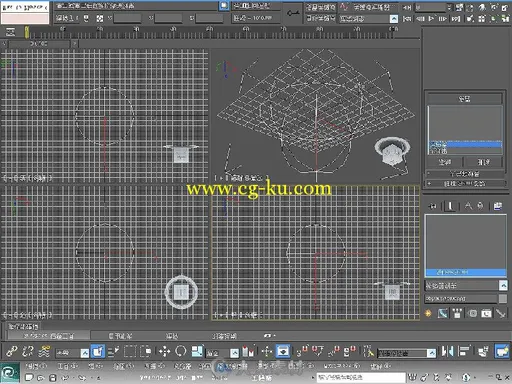Click the Play Animation button
Screen dimensions: 512x384
tap(431, 19)
